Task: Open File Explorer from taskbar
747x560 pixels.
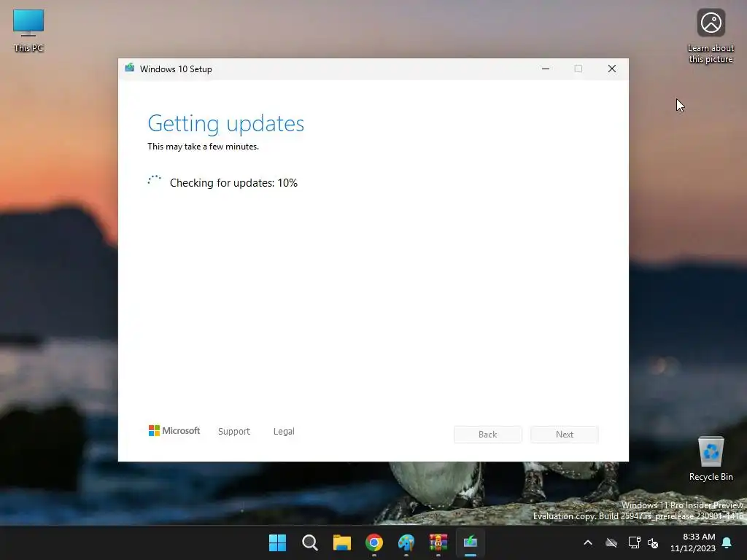Action: 342,542
